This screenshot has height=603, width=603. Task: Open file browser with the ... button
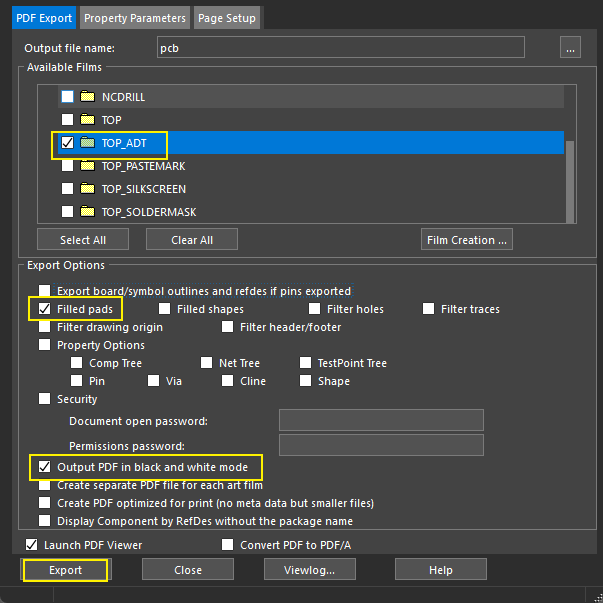[570, 47]
